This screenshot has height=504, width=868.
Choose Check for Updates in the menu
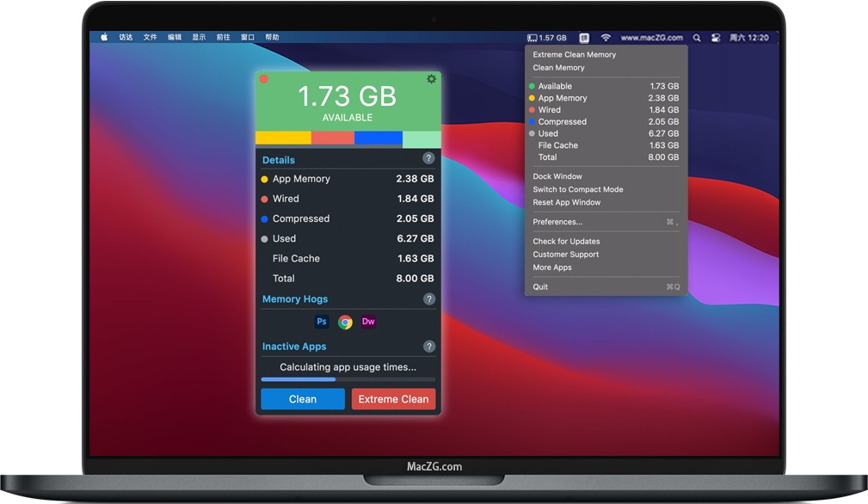pos(566,242)
